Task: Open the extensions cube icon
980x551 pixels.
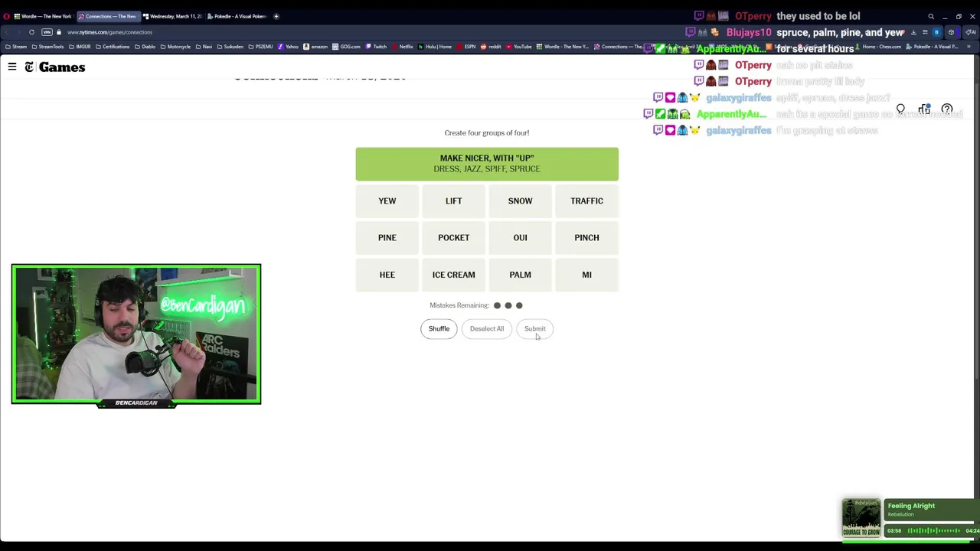Action: pos(951,32)
